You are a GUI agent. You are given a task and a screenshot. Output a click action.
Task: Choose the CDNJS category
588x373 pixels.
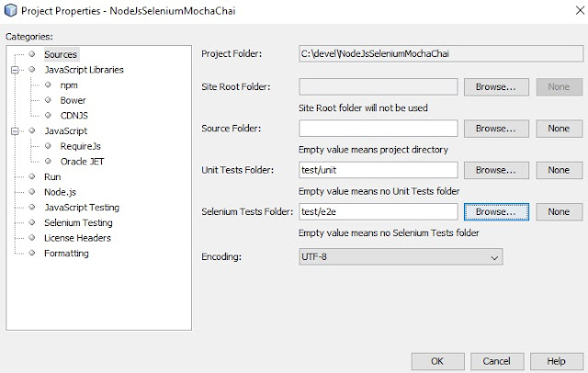coord(74,116)
